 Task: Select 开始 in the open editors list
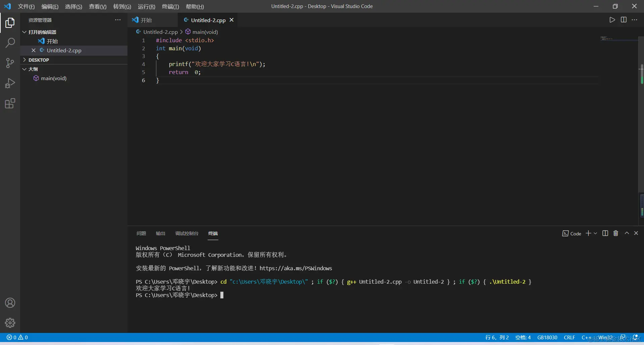[x=74, y=41]
